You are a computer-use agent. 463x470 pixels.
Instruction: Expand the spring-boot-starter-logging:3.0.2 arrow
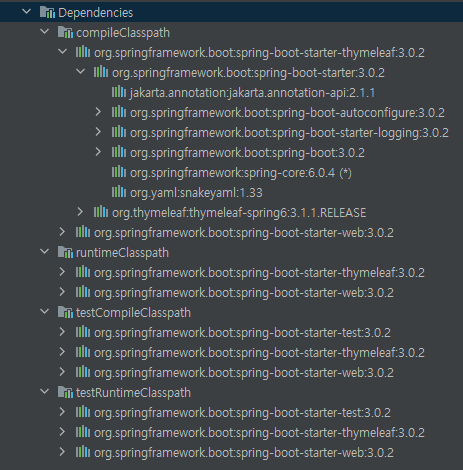click(98, 132)
